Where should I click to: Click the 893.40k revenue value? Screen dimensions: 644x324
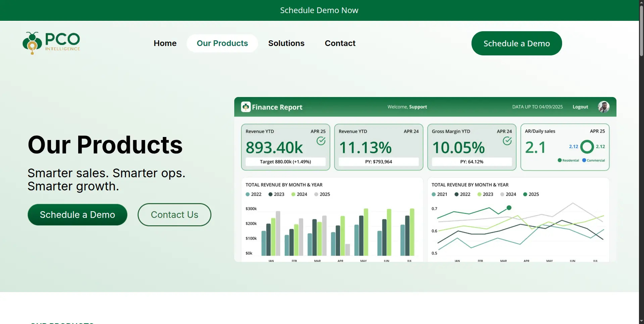[274, 147]
